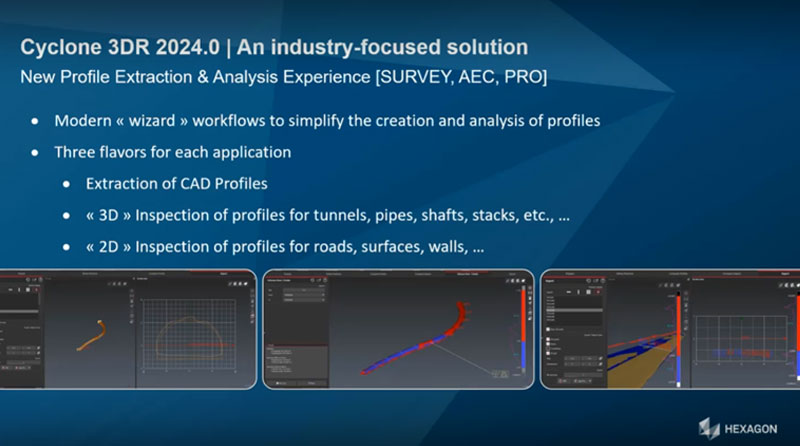
Task: Click the bullet 'Three flavors for each application'
Action: tap(172, 152)
